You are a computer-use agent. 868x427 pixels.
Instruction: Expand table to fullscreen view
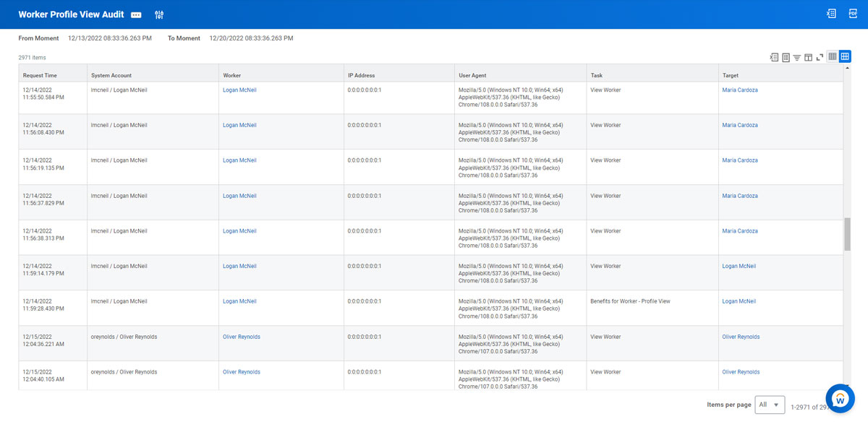(820, 57)
